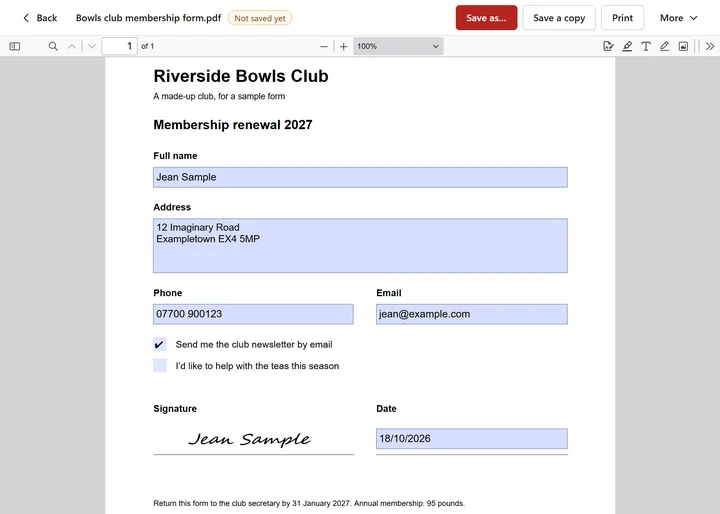Click the 'Phone' label
This screenshot has height=514, width=720.
pos(168,293)
